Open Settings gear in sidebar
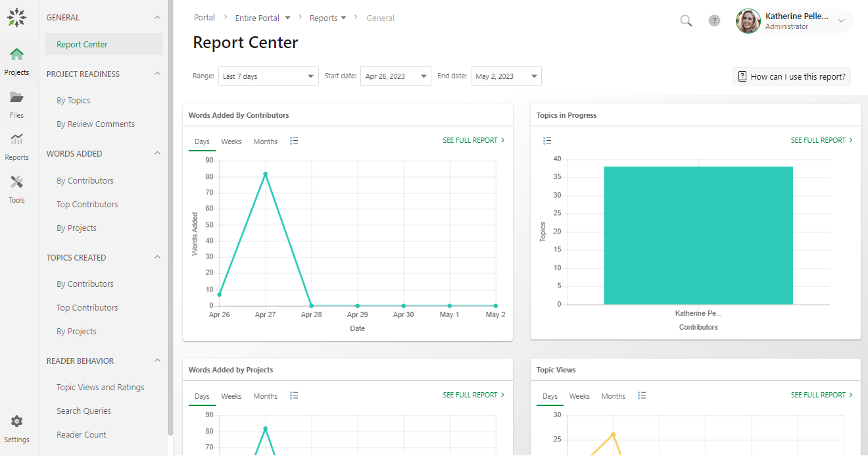 (17, 422)
